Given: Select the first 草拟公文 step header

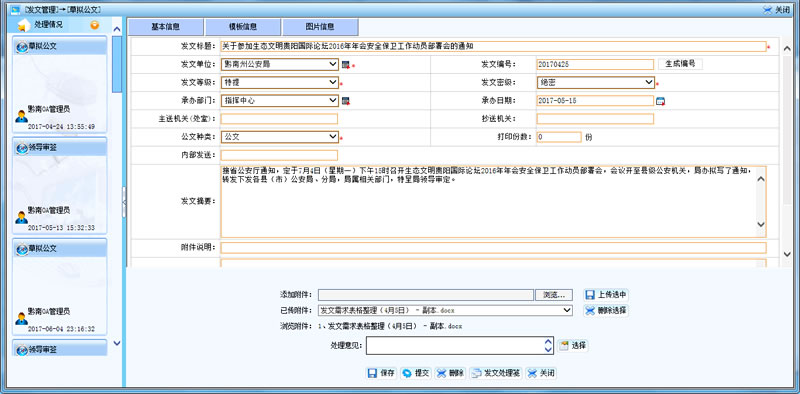Looking at the screenshot, I should pos(59,46).
